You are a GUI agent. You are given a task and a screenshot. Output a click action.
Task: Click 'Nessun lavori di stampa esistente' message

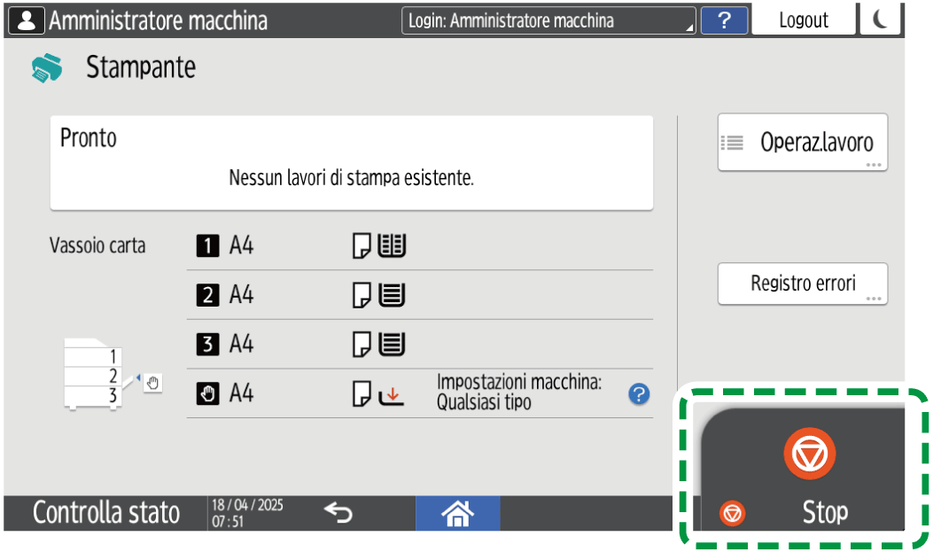tap(352, 178)
